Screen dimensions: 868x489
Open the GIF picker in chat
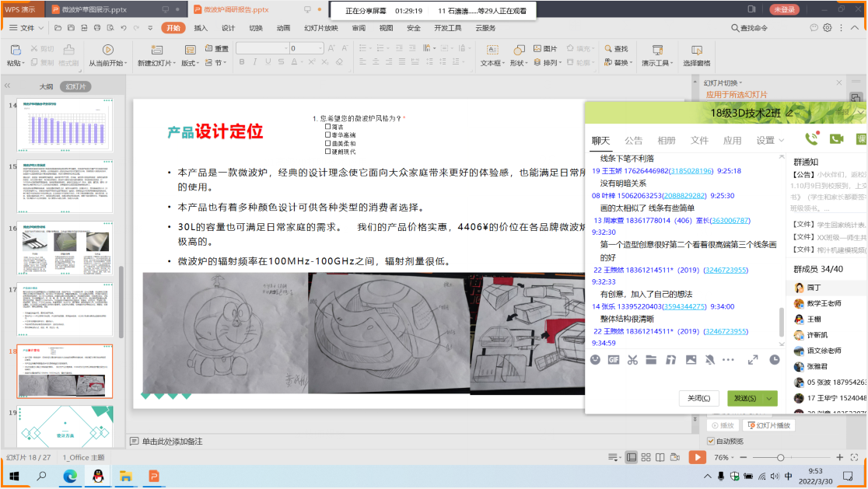[614, 360]
